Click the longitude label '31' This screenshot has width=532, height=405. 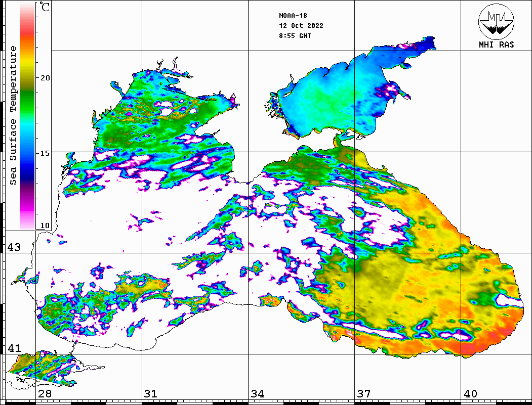tap(151, 393)
